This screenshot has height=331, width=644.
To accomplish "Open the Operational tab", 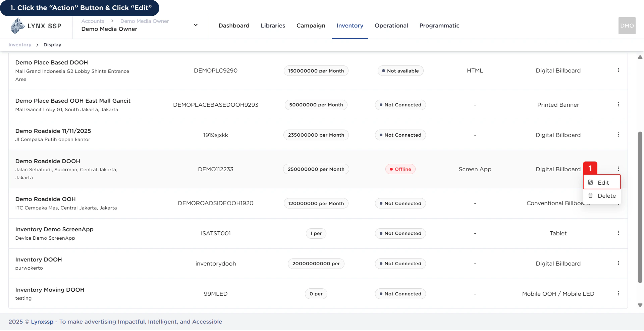I will 391,26.
